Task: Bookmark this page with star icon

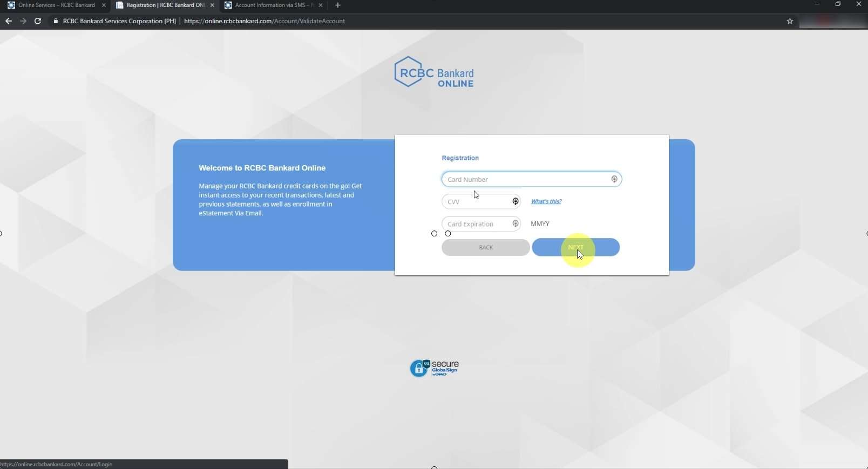Action: (790, 21)
